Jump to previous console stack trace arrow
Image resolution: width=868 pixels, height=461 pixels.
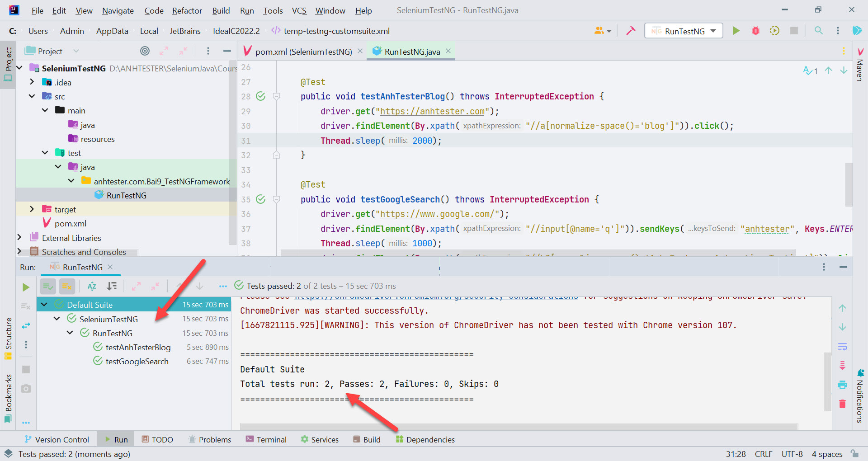click(842, 308)
